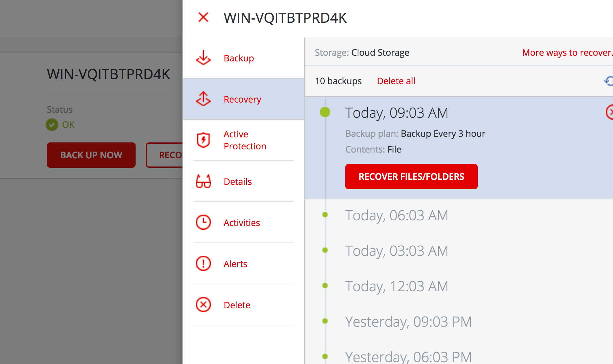Click the Active Protection shield icon

pos(203,140)
